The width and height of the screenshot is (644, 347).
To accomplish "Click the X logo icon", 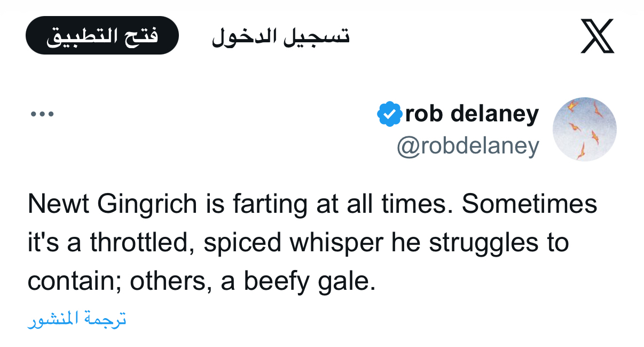I will coord(597,36).
